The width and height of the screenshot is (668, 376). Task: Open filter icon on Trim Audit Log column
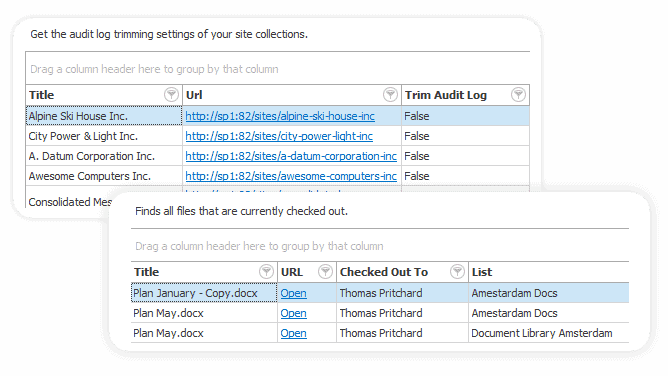(518, 95)
